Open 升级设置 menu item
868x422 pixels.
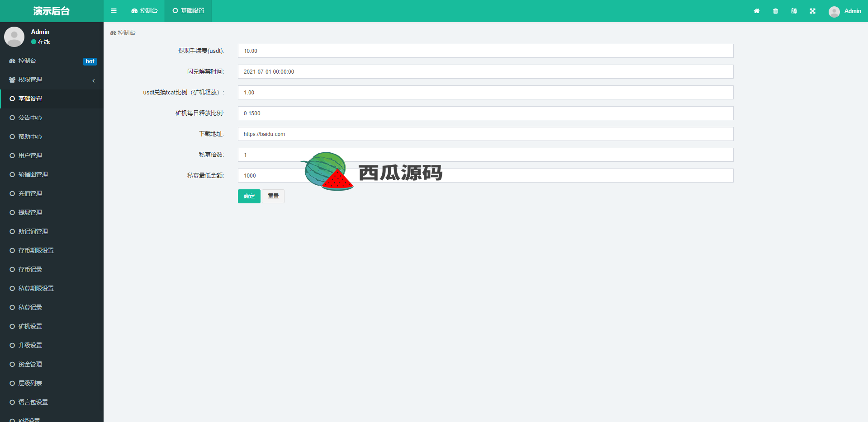coord(52,345)
